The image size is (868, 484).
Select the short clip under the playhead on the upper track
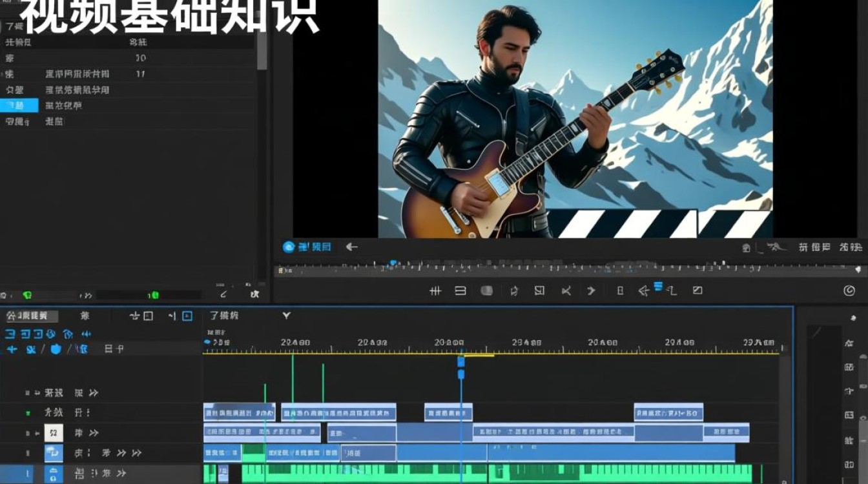448,412
